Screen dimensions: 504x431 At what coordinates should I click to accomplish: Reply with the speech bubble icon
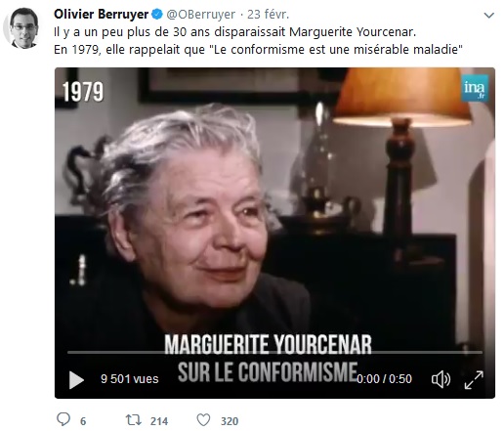click(63, 419)
